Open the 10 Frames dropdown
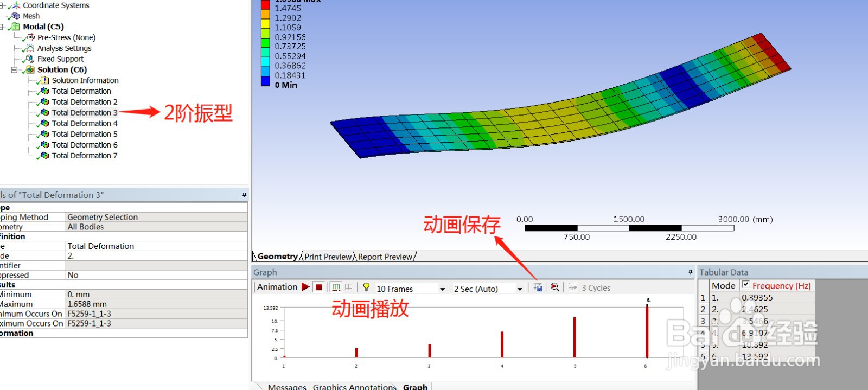The image size is (868, 390). (443, 289)
